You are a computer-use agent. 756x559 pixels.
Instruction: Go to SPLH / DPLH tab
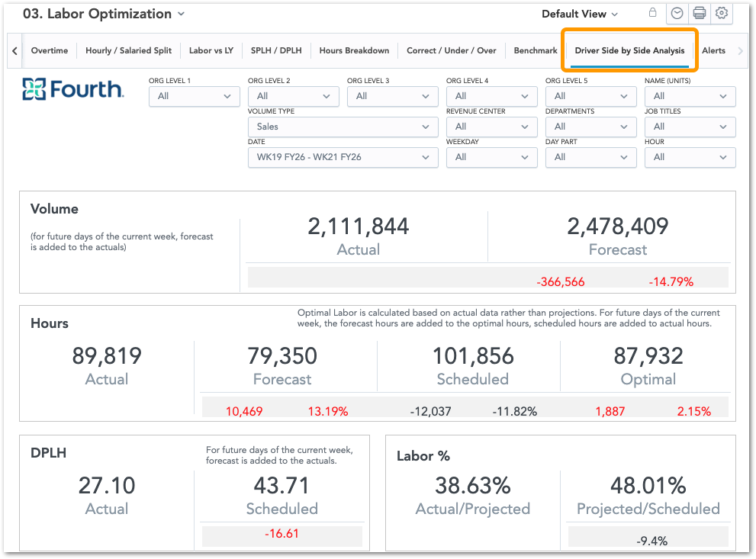pos(276,51)
